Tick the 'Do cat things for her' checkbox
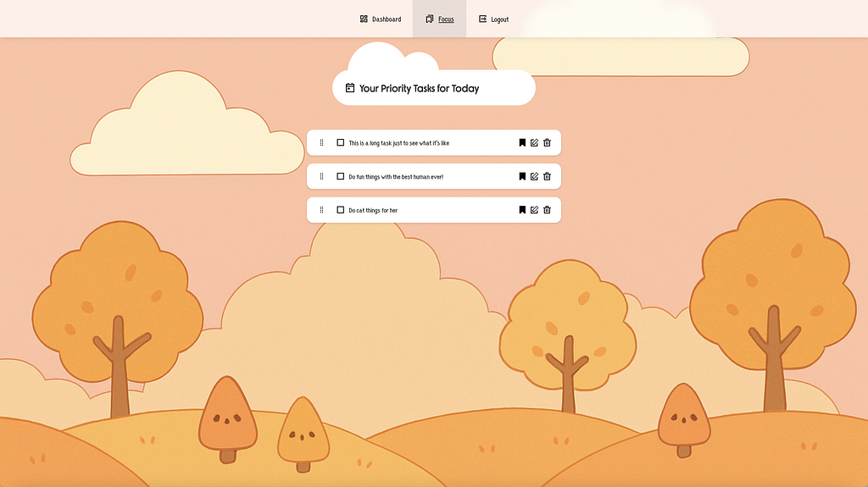This screenshot has width=868, height=487. pyautogui.click(x=341, y=210)
